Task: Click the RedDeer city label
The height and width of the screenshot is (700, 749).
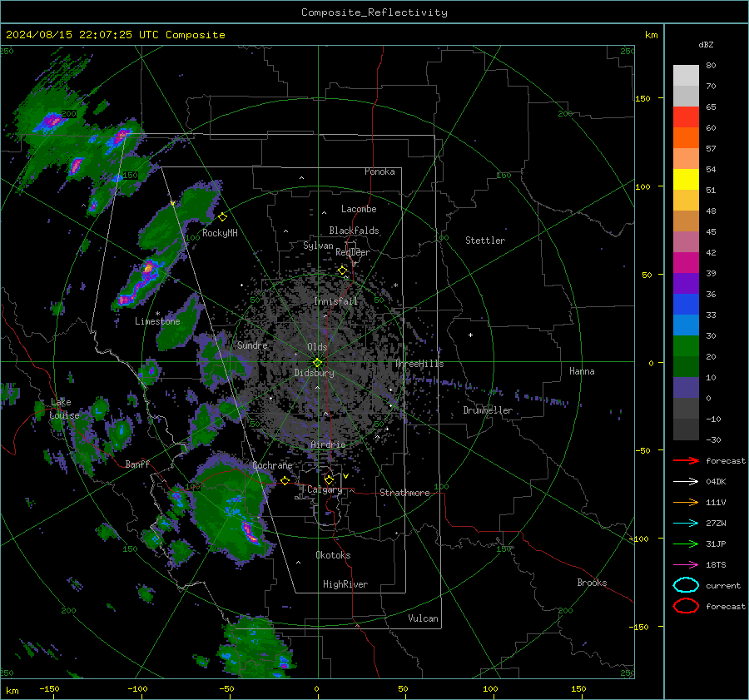Action: (353, 252)
